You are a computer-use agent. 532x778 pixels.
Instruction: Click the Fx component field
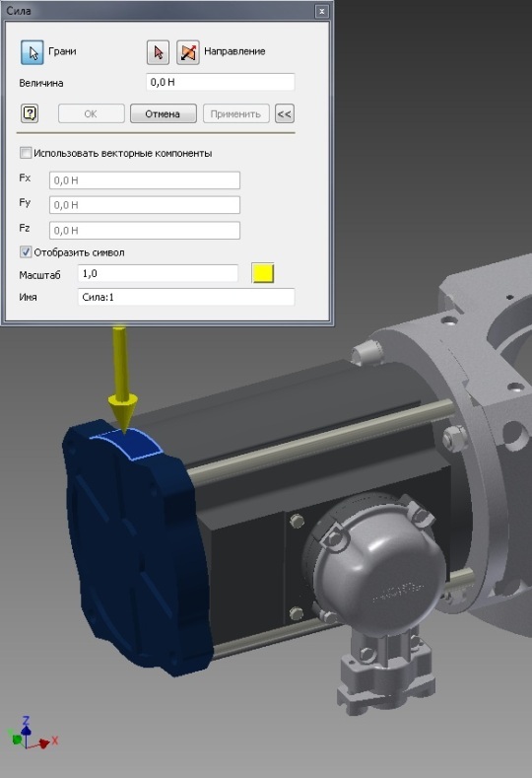[x=145, y=180]
